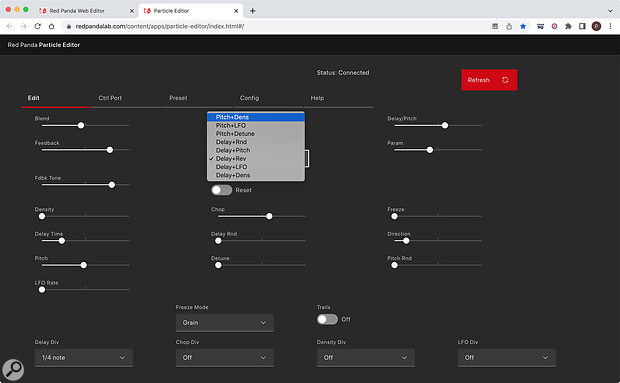Viewport: 620px width, 383px height.
Task: Open the extensions puzzle icon
Action: (x=568, y=26)
